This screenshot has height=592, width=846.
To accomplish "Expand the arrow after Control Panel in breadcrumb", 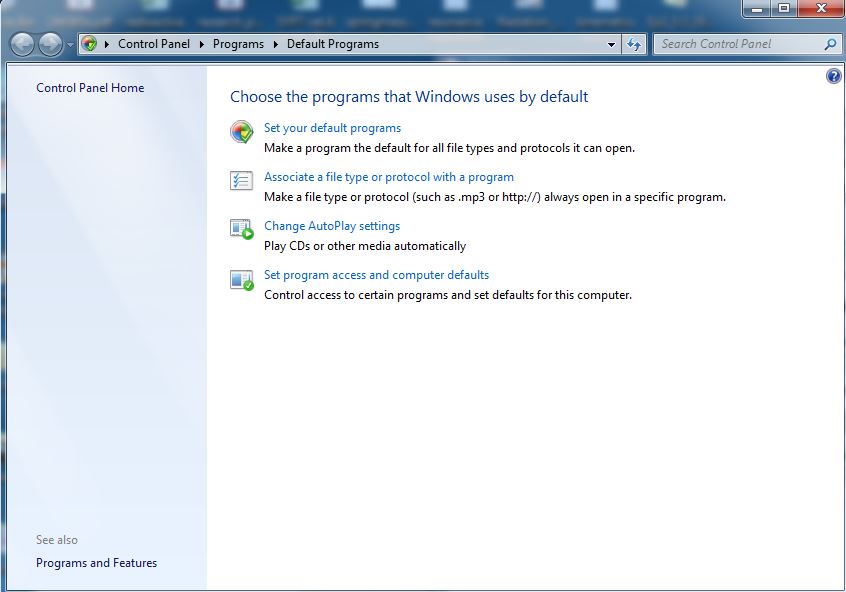I will point(201,44).
